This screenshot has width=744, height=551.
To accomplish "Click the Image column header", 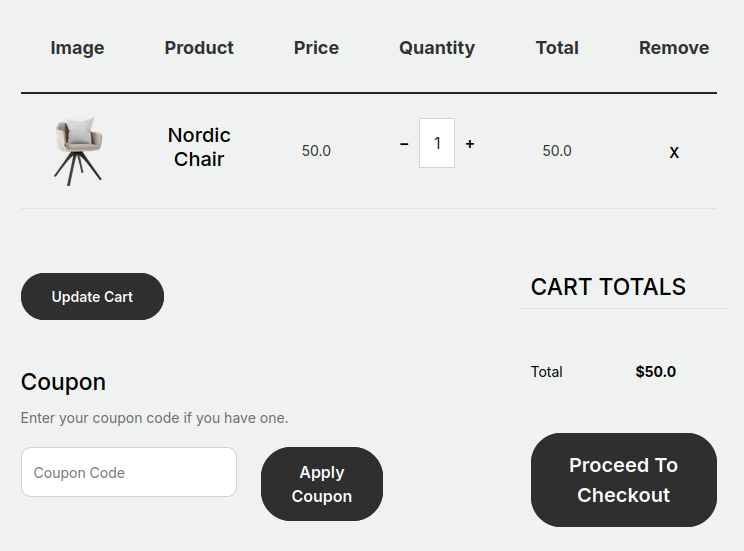I will coord(77,48).
